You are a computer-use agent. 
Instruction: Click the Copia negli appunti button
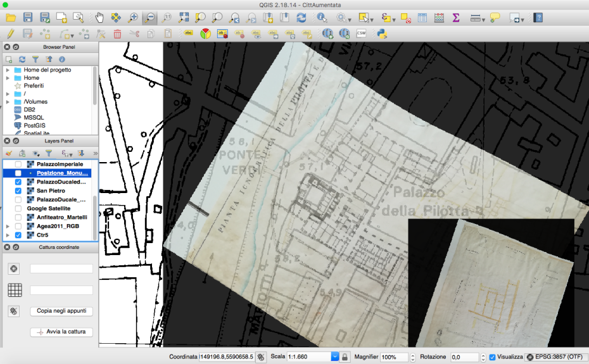click(x=61, y=311)
